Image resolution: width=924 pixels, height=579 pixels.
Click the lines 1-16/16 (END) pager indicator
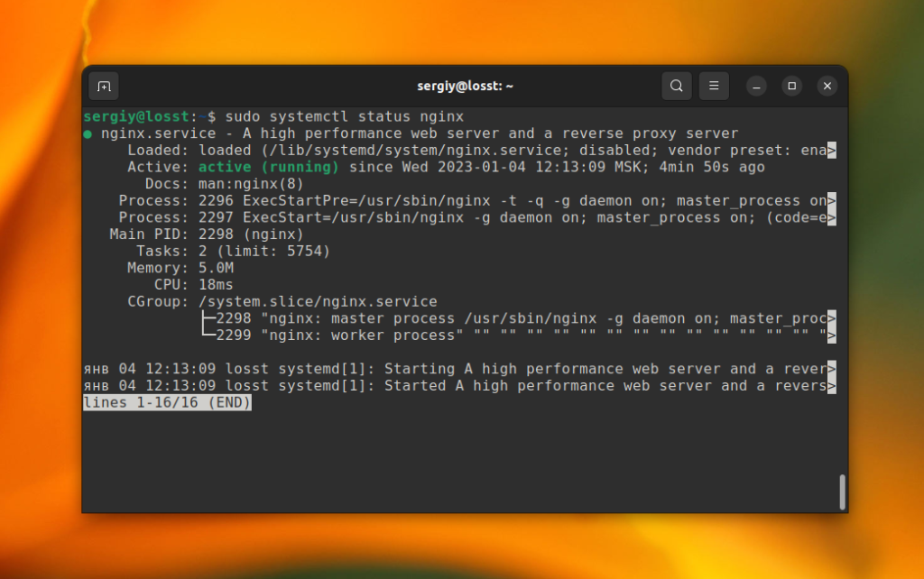coord(166,402)
